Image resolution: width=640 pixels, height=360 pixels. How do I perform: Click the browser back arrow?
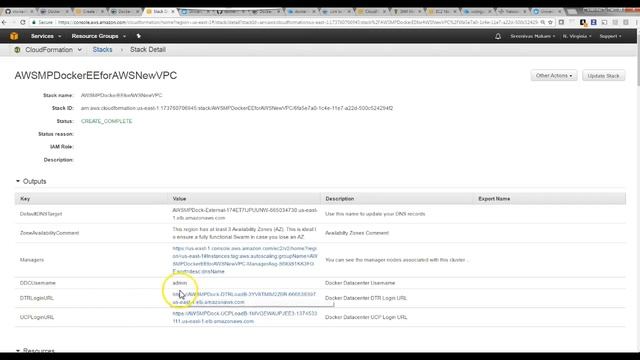click(x=4, y=22)
